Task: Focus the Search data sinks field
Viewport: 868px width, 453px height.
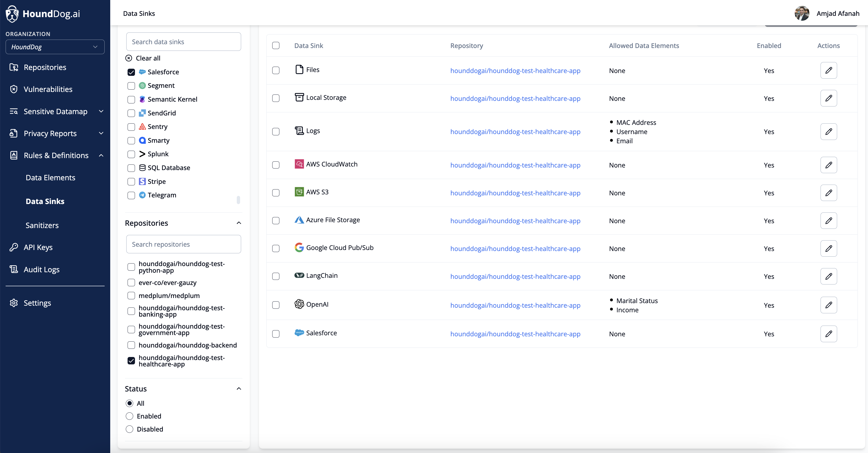Action: coord(183,42)
